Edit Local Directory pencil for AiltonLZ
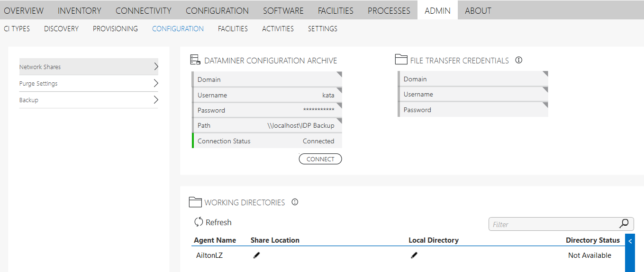This screenshot has height=272, width=644. (x=414, y=255)
